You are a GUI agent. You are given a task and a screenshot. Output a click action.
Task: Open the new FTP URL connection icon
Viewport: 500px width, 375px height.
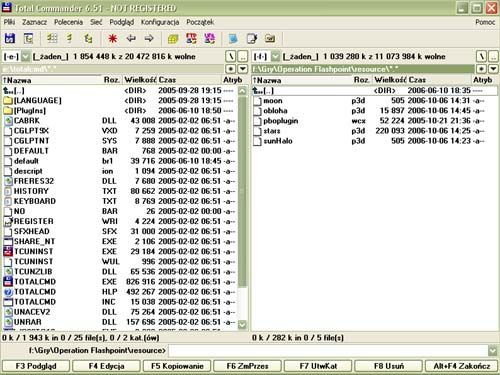(x=209, y=38)
